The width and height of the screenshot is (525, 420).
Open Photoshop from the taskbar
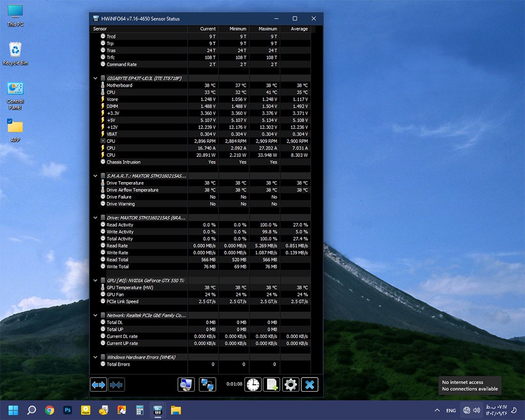click(67, 410)
